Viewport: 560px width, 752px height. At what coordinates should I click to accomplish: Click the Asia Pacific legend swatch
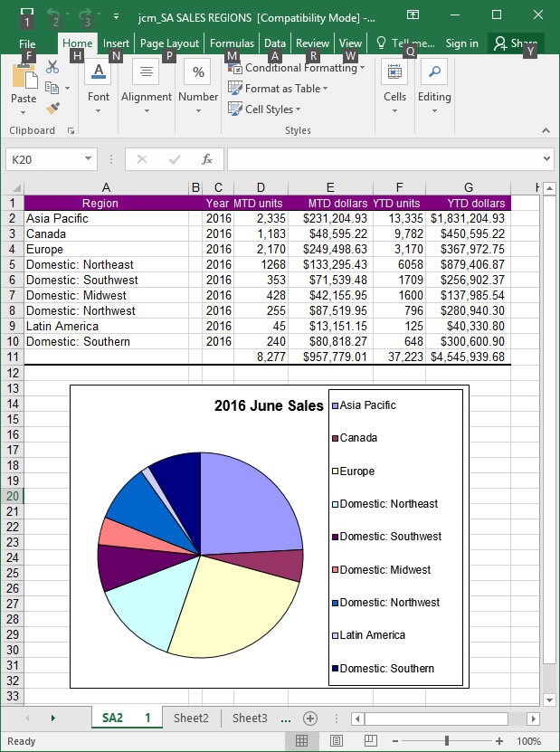point(336,406)
